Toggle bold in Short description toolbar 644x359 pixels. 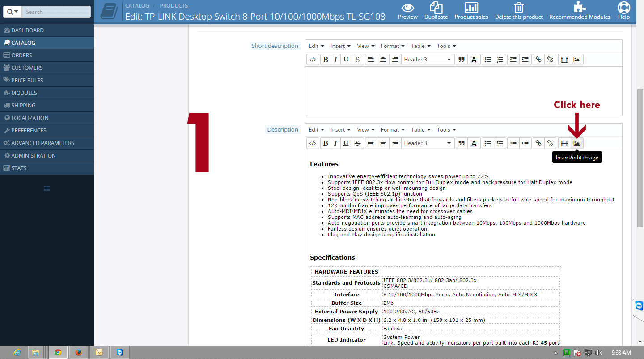(x=326, y=60)
